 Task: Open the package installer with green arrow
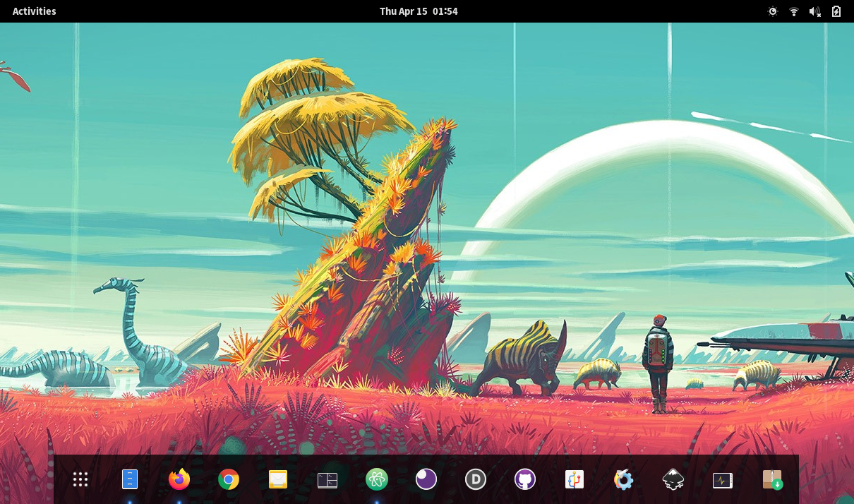pos(772,480)
